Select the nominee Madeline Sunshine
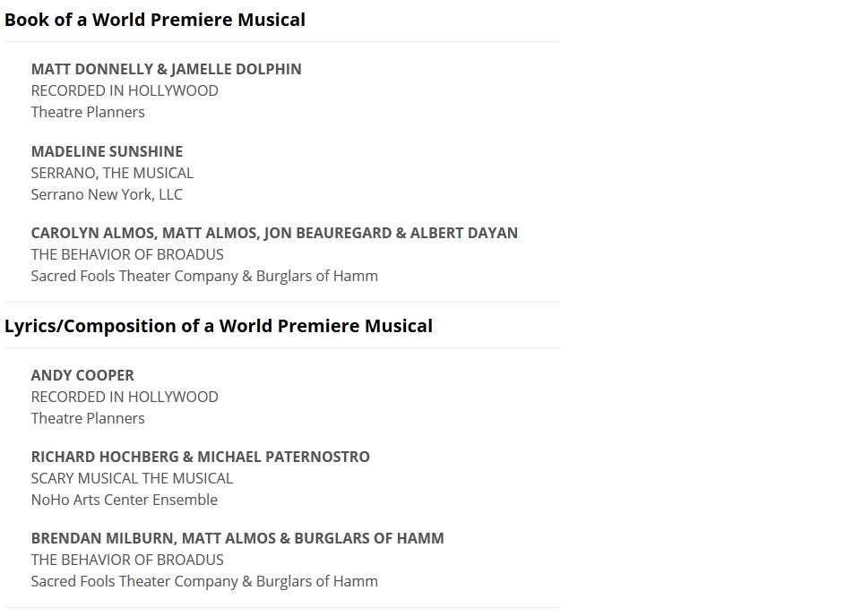This screenshot has width=862, height=616. tap(107, 151)
